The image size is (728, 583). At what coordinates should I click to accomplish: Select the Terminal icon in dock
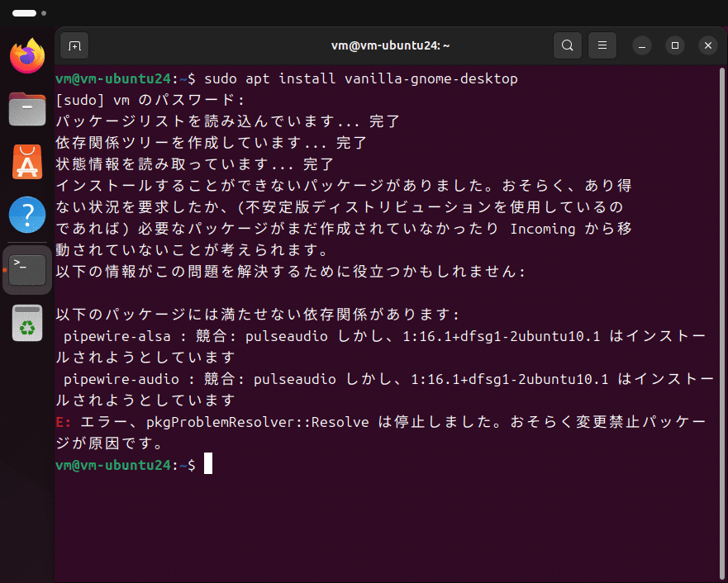[x=27, y=270]
